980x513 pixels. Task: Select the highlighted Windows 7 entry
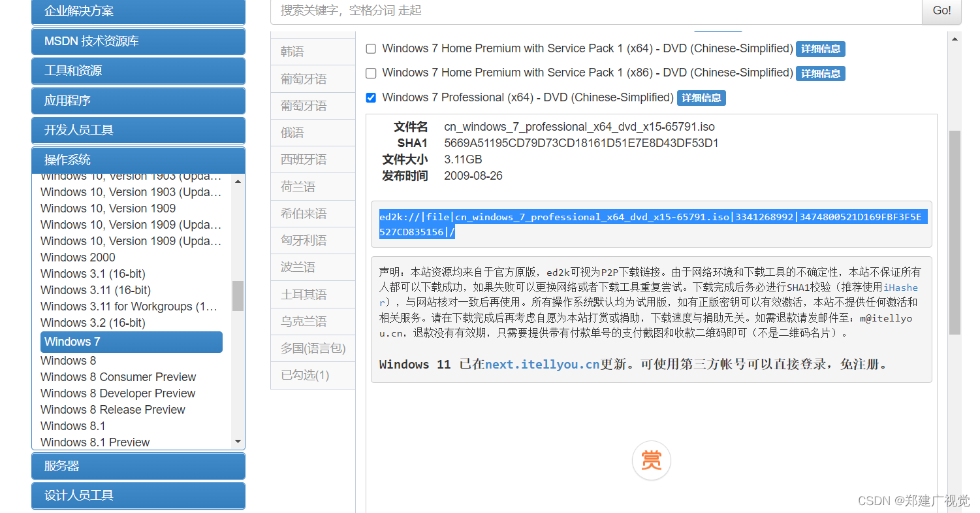click(132, 342)
